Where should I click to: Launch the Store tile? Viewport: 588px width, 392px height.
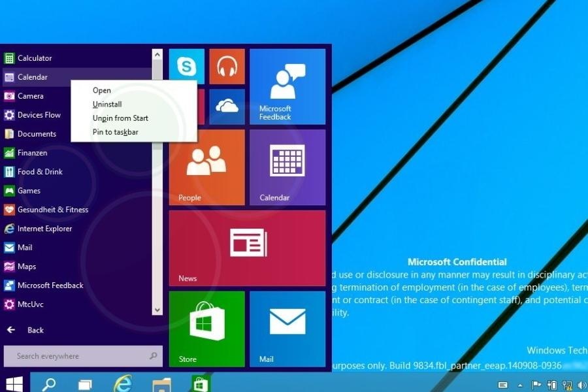pos(206,329)
